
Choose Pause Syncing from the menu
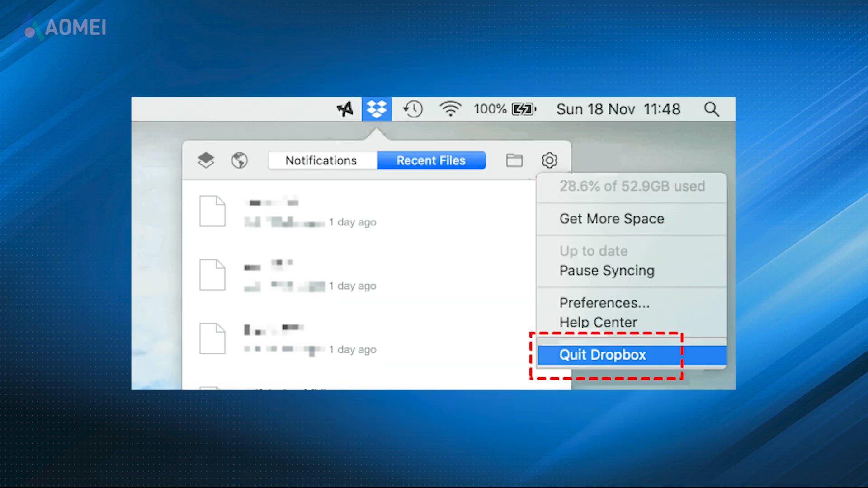pyautogui.click(x=632, y=271)
